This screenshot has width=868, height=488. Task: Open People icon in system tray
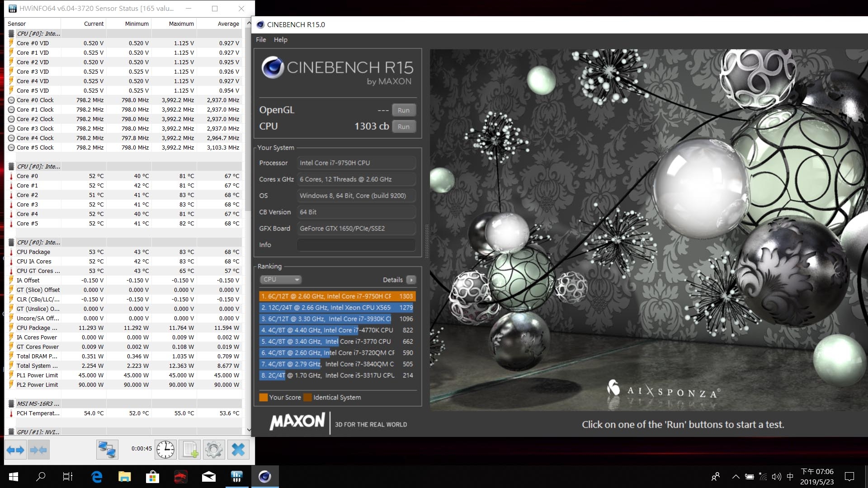(x=716, y=477)
